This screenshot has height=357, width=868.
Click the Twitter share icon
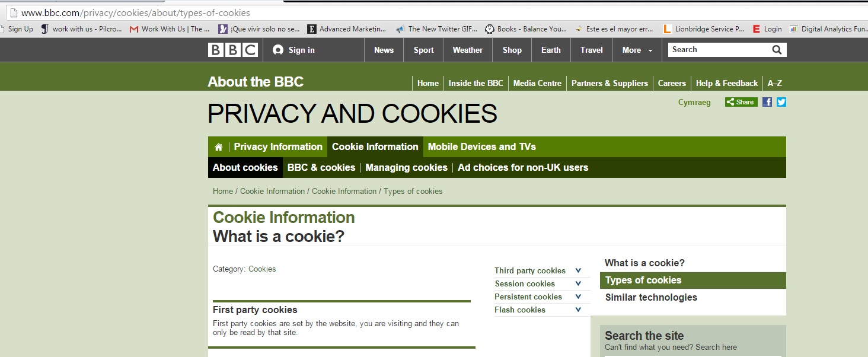781,102
